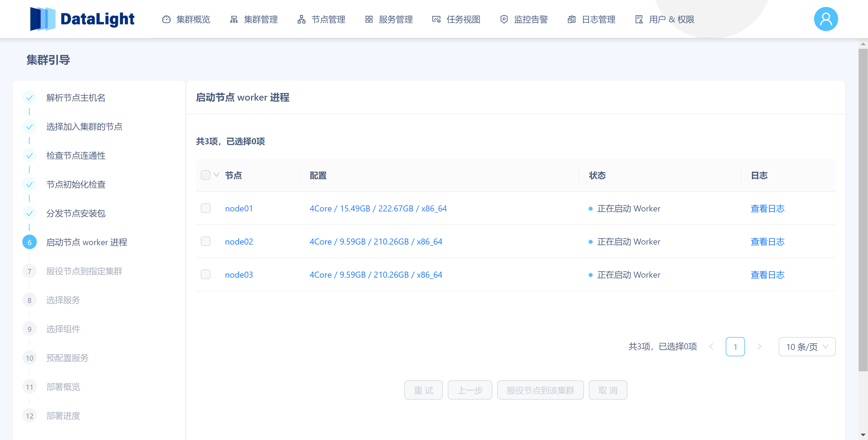Click the scrollbar up arrow
The image size is (868, 440).
pyautogui.click(x=863, y=44)
